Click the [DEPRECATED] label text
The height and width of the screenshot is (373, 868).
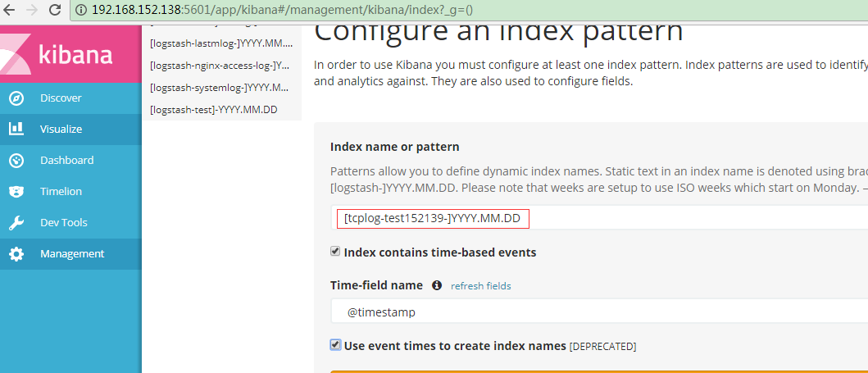pos(602,347)
